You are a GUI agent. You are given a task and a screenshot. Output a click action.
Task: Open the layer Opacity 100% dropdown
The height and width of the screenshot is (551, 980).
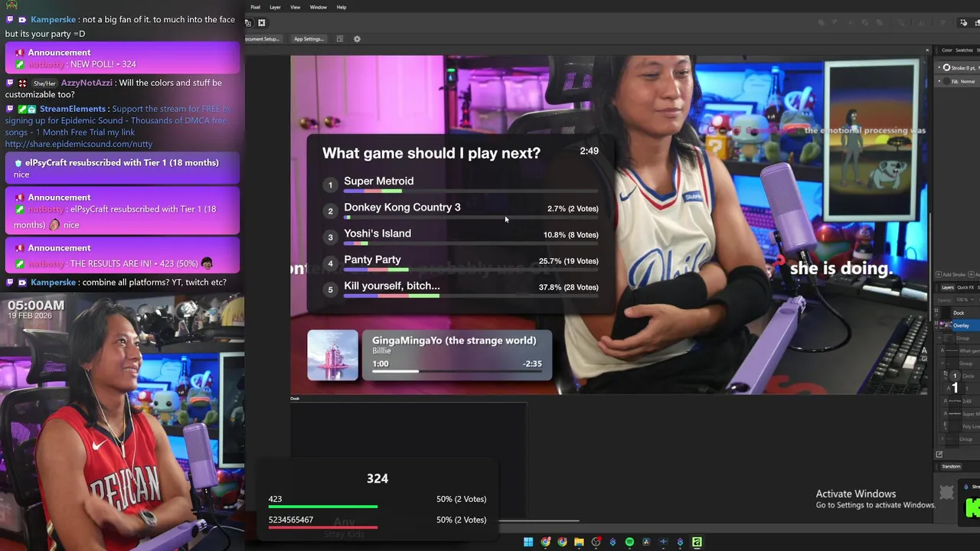pos(962,299)
